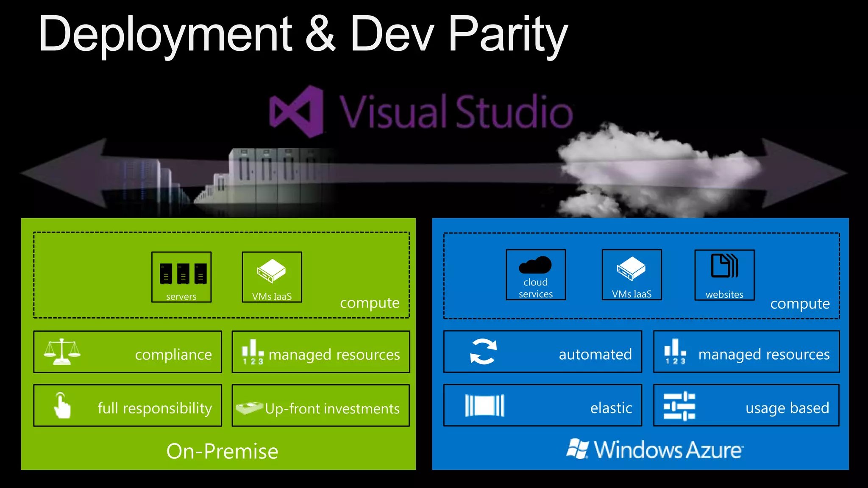This screenshot has height=488, width=868.
Task: Click the full responsibility hand icon
Action: tap(62, 406)
